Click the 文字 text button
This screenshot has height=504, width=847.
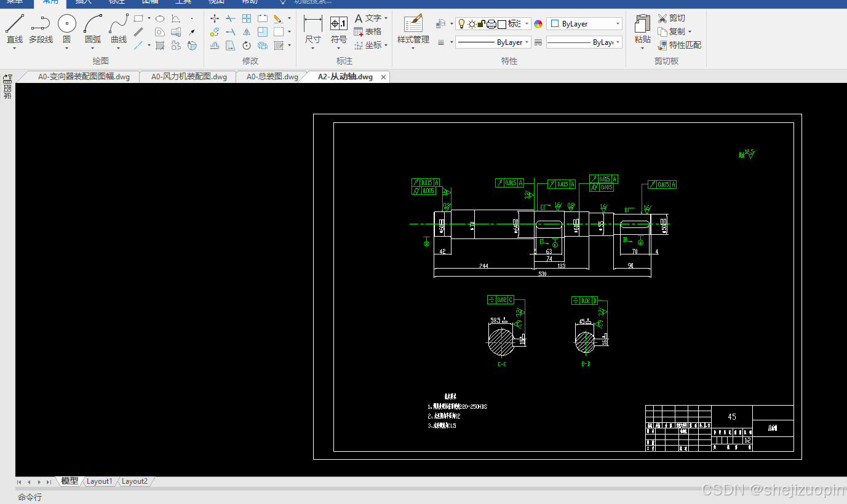click(x=368, y=18)
